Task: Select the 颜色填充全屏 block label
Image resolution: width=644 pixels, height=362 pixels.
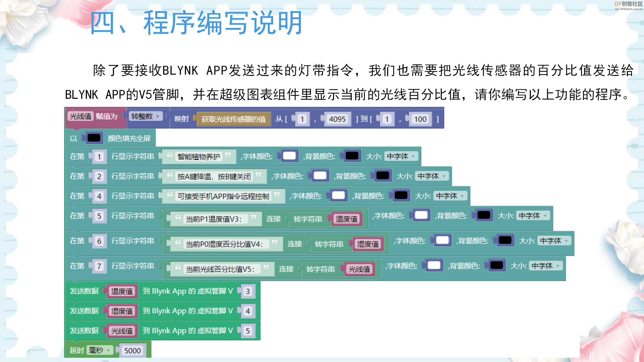Action: tap(129, 138)
